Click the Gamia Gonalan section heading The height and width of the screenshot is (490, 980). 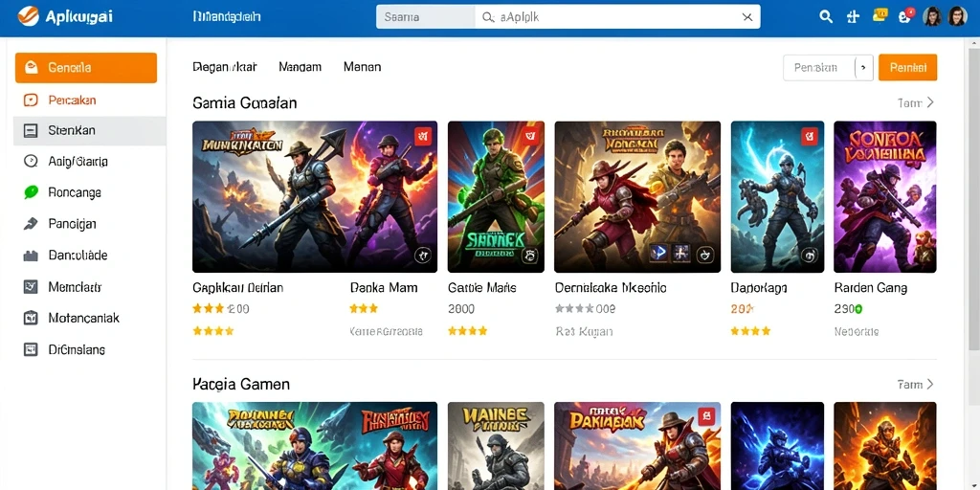click(244, 103)
